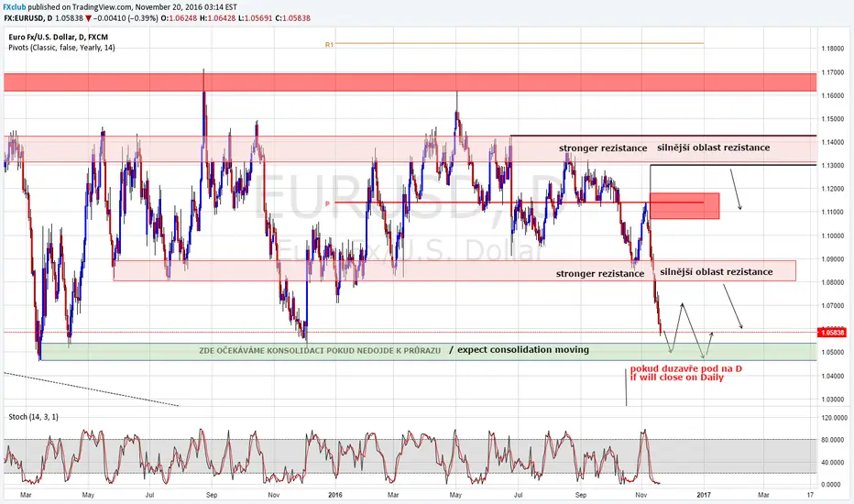Click the 1.15000 price axis label

tap(832, 119)
